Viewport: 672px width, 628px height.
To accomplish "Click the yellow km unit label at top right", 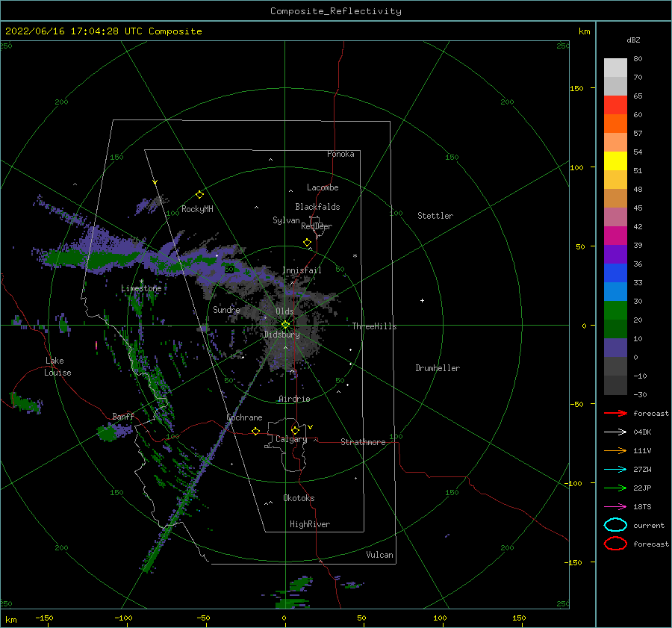I will 584,31.
